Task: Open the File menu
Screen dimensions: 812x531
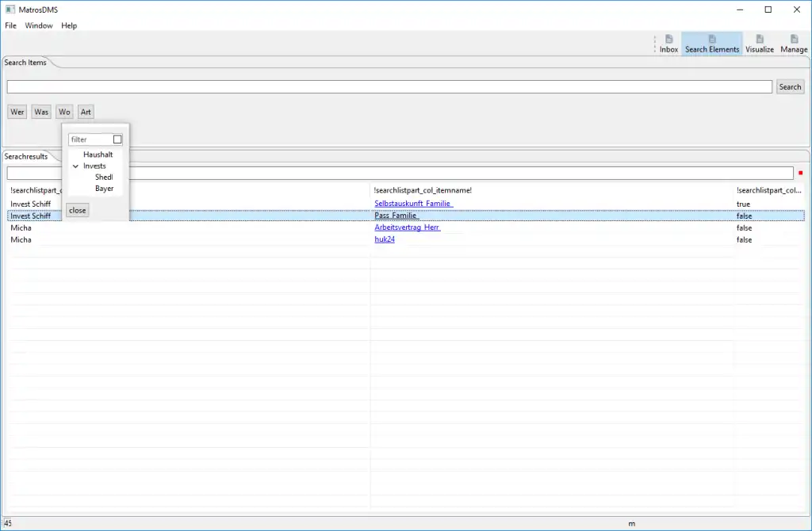Action: pos(10,25)
